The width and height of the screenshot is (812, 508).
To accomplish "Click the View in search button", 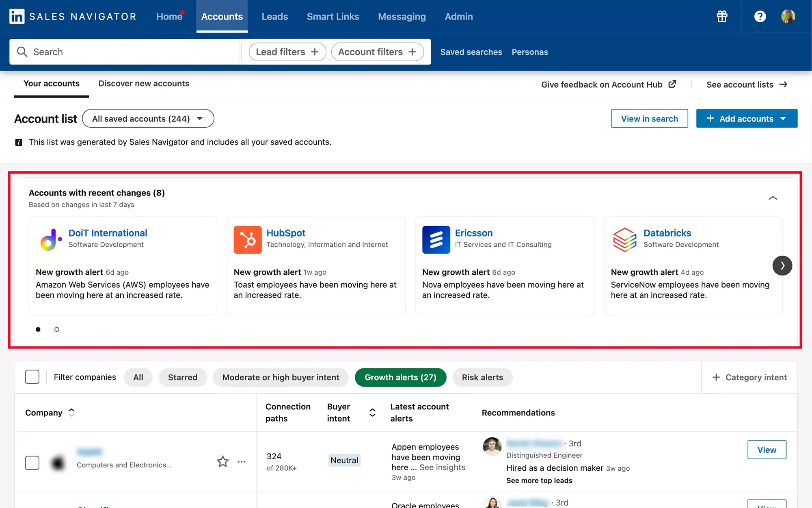I will click(x=649, y=118).
